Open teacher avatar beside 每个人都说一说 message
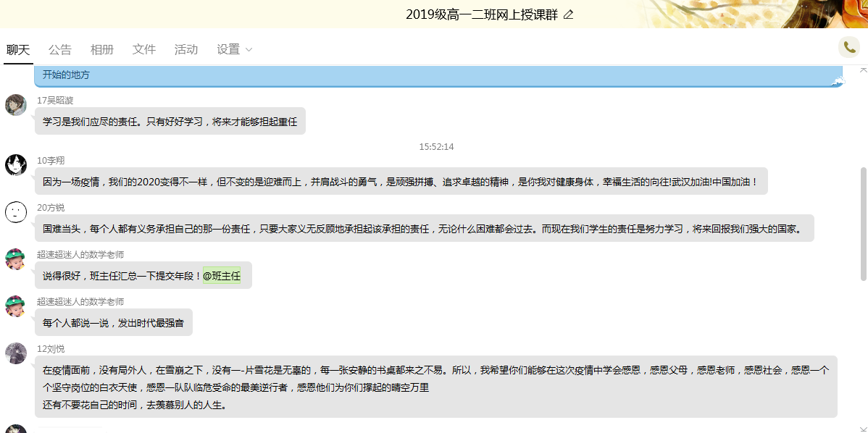 click(x=16, y=306)
